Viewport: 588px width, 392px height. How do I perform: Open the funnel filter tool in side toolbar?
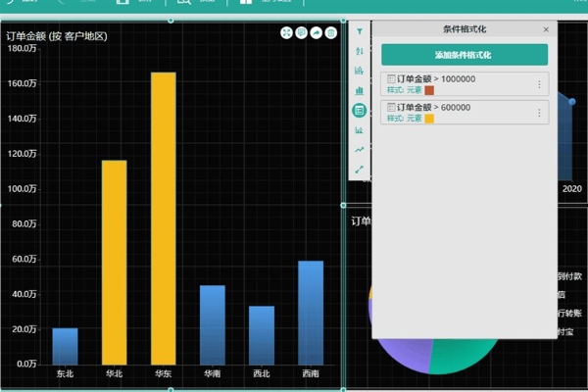coord(360,31)
